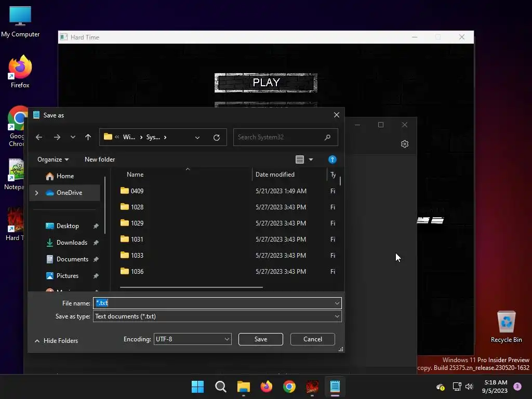Click the Save button
Screen dimensions: 532x399
pyautogui.click(x=261, y=339)
